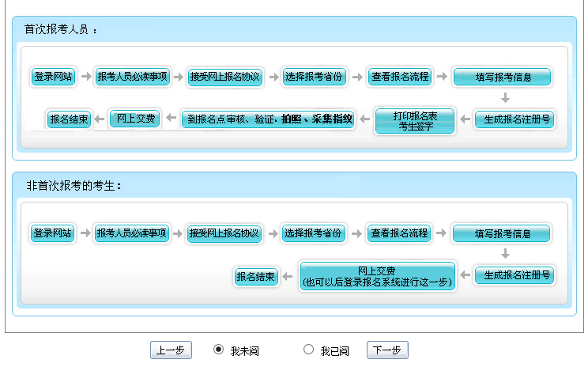Click 报考人员必读事项 in the 首次报考人员 flow

[x=132, y=77]
